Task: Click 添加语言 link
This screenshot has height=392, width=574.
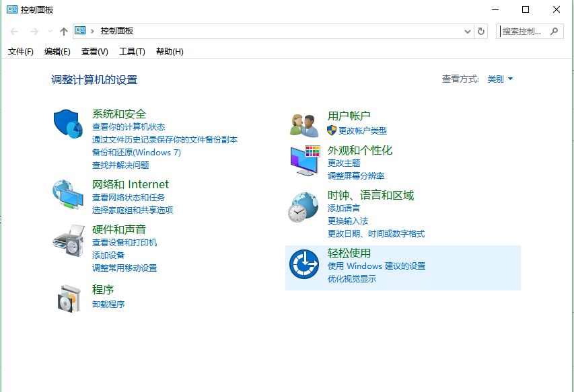Action: coord(344,208)
